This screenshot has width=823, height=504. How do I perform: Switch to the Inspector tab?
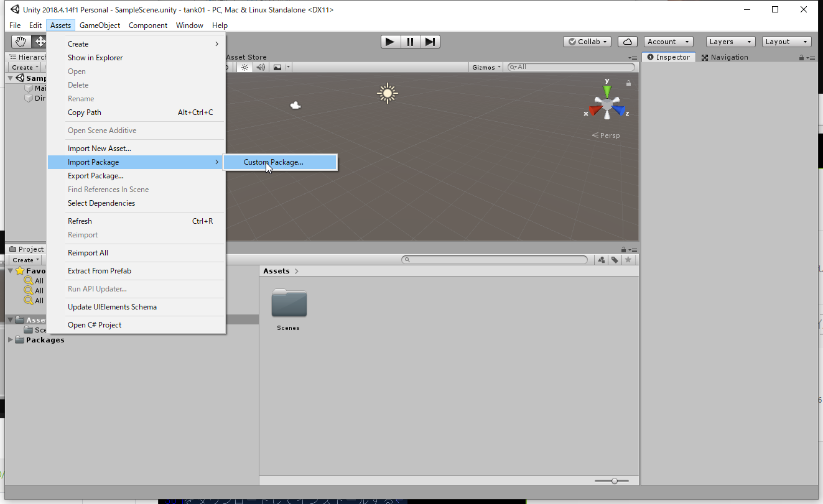coord(667,57)
